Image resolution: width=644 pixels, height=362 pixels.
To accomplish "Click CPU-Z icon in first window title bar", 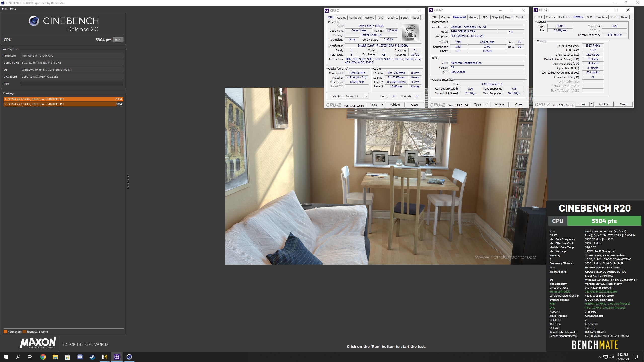I will (327, 10).
